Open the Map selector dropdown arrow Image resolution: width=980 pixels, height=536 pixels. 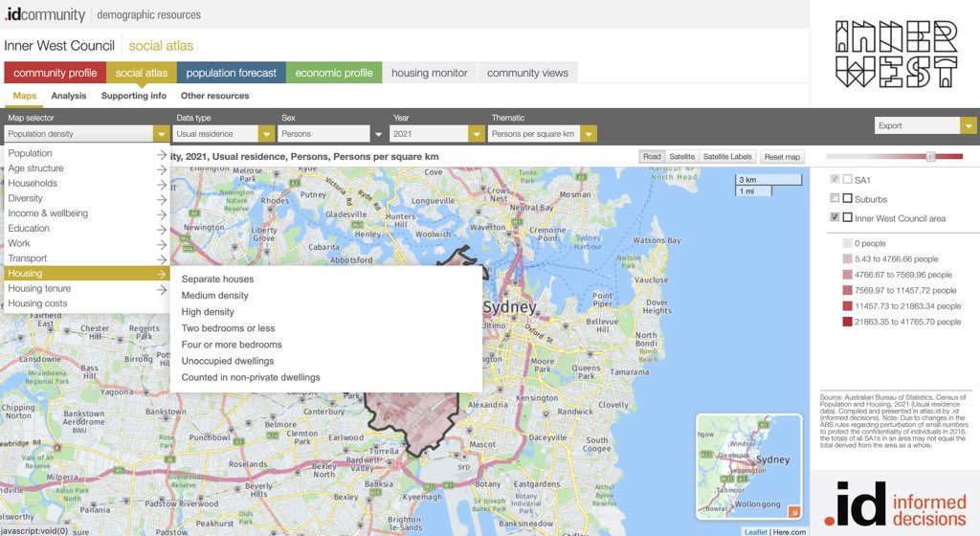[161, 134]
